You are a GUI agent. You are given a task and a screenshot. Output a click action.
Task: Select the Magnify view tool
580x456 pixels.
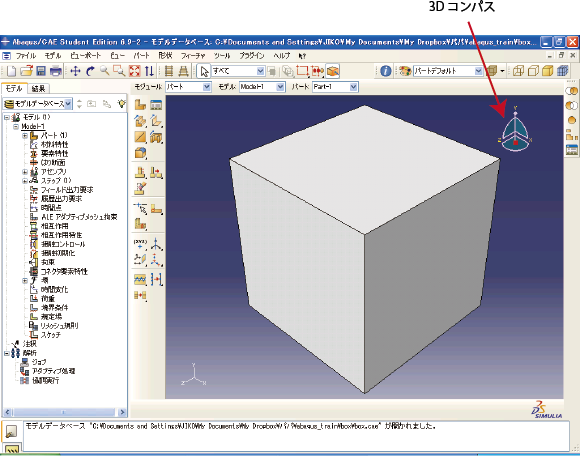105,71
